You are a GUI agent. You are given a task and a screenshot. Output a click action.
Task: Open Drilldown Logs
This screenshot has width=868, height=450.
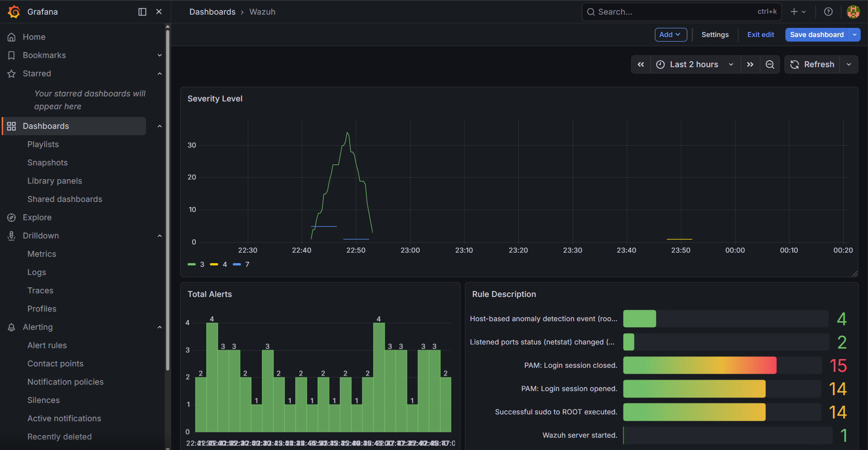coord(37,272)
